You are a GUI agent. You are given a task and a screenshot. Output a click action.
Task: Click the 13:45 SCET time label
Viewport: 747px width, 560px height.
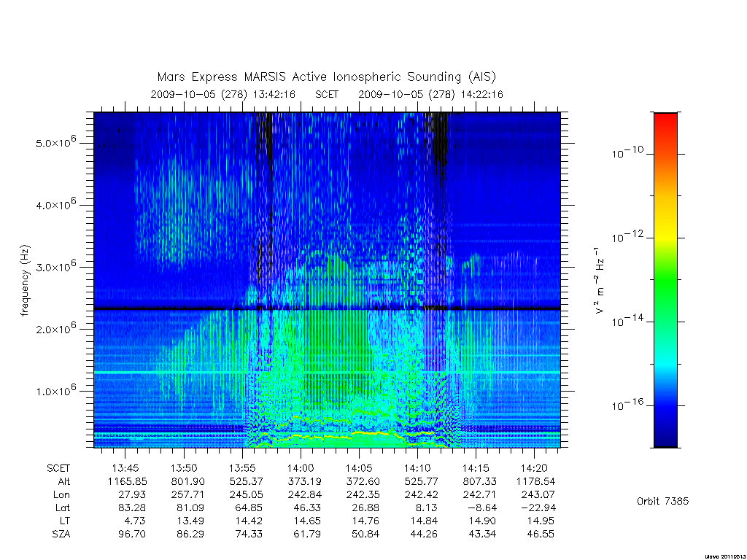coord(125,468)
